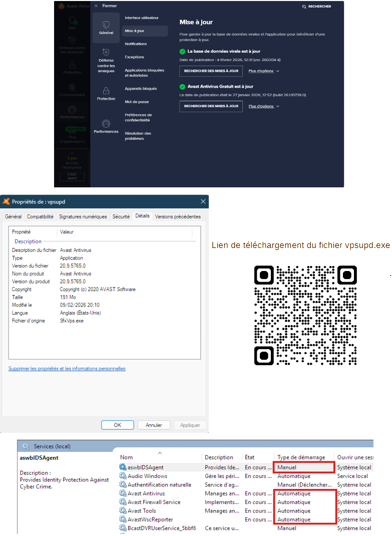Image resolution: width=392 pixels, height=536 pixels.
Task: Click the Rechercher magnifier icon
Action: 304,7
